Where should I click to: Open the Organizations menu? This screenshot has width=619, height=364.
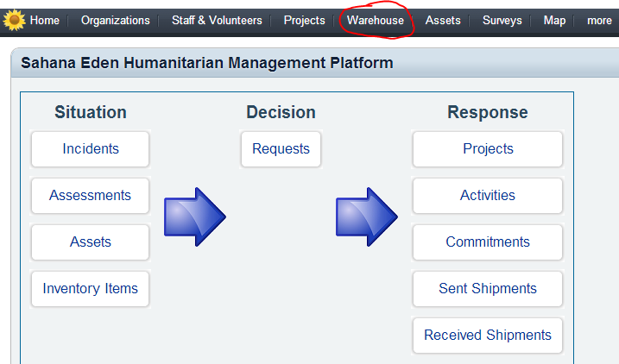(116, 20)
